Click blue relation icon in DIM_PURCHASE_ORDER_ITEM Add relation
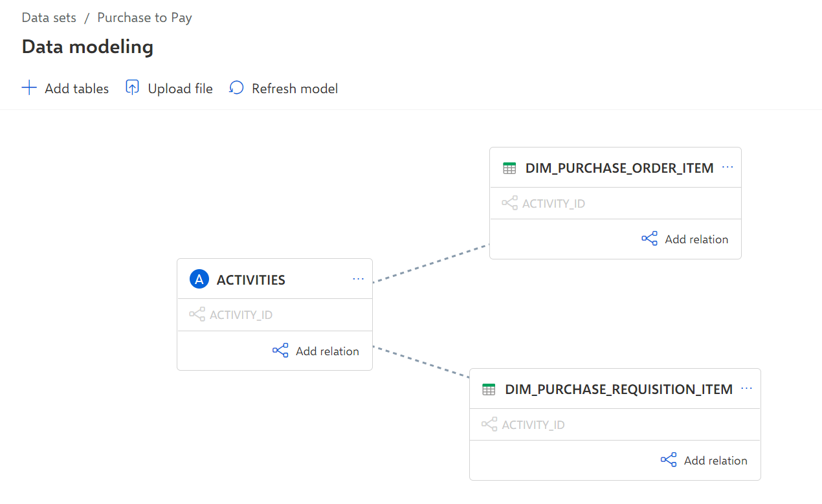 649,239
